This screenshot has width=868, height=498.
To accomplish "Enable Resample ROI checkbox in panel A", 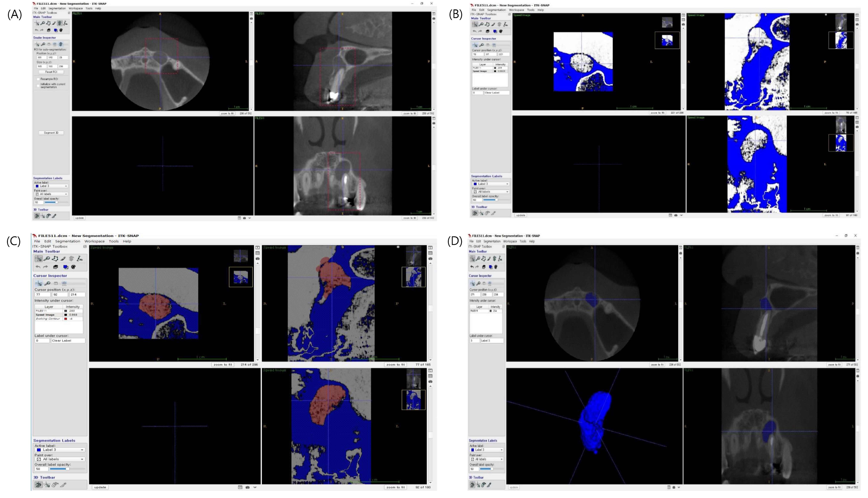I will pos(38,79).
